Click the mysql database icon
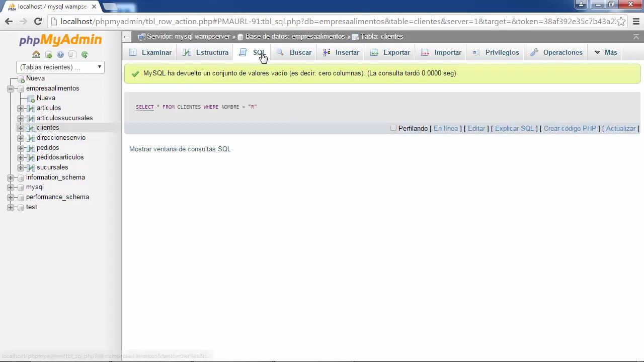 click(x=21, y=187)
